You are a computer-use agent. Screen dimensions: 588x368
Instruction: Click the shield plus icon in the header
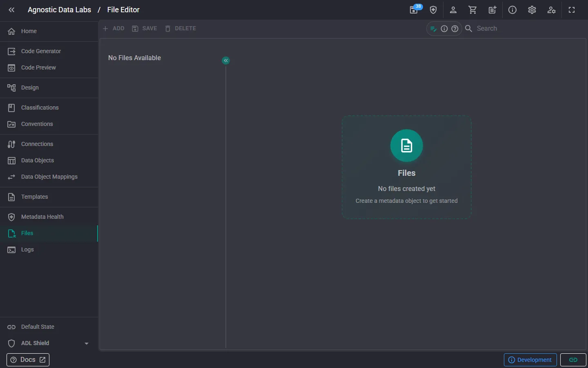[x=433, y=10]
